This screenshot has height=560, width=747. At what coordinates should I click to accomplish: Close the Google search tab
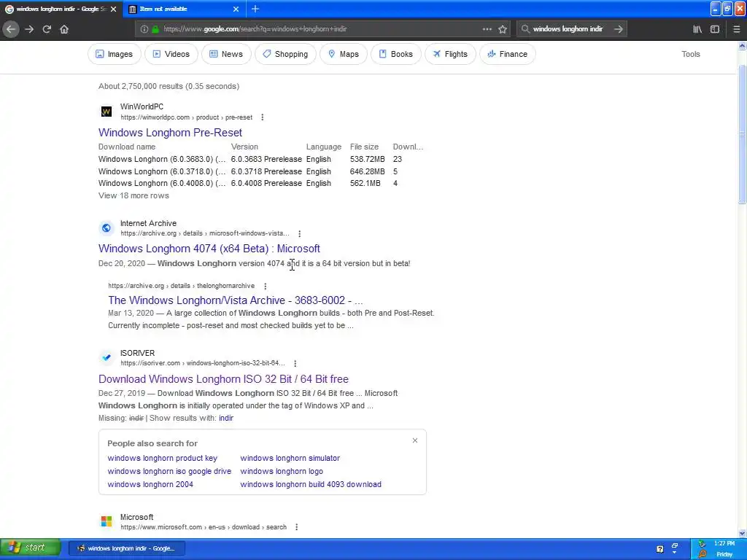click(113, 9)
